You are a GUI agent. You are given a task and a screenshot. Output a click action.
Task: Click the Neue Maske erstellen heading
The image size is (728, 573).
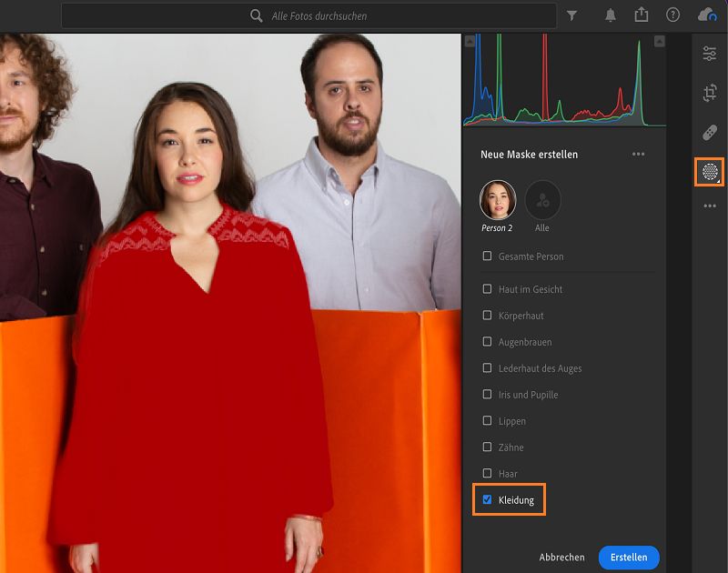529,155
